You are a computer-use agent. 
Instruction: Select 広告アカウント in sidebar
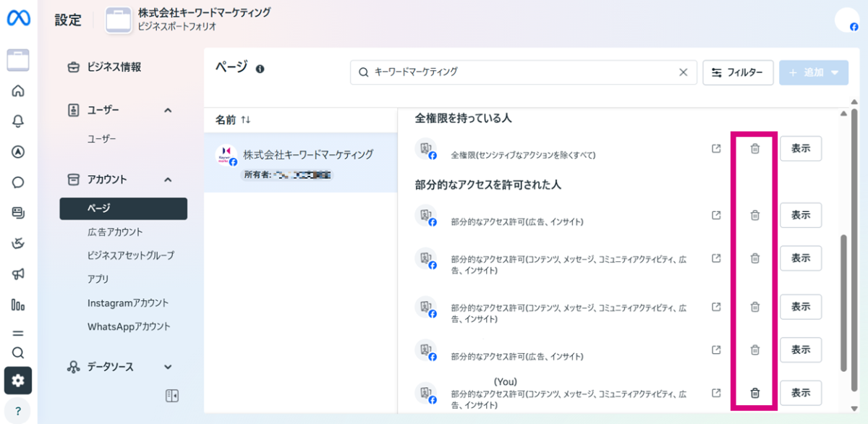[x=115, y=232]
